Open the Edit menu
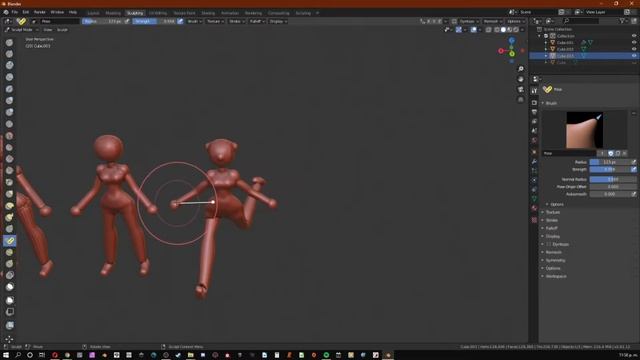Viewport: 640px width, 360px height. pos(26,12)
